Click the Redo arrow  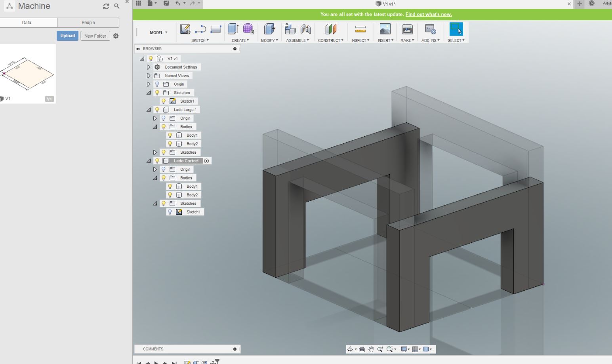click(x=193, y=4)
